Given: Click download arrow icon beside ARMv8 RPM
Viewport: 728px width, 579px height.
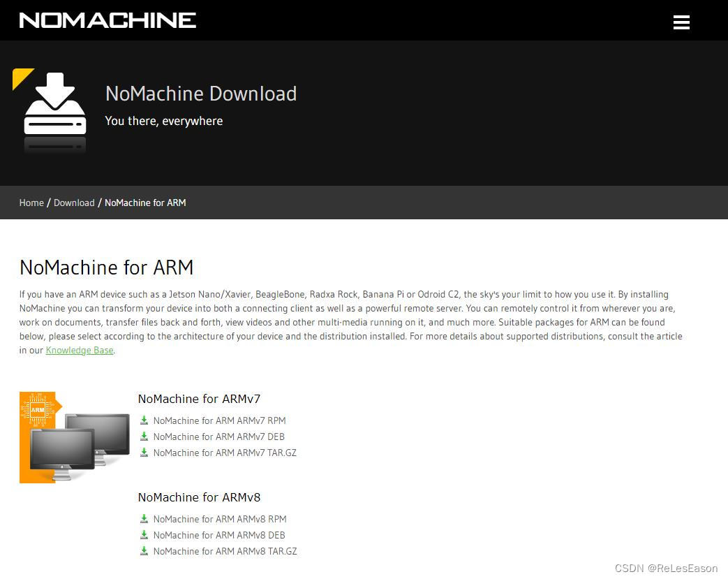Looking at the screenshot, I should (144, 519).
